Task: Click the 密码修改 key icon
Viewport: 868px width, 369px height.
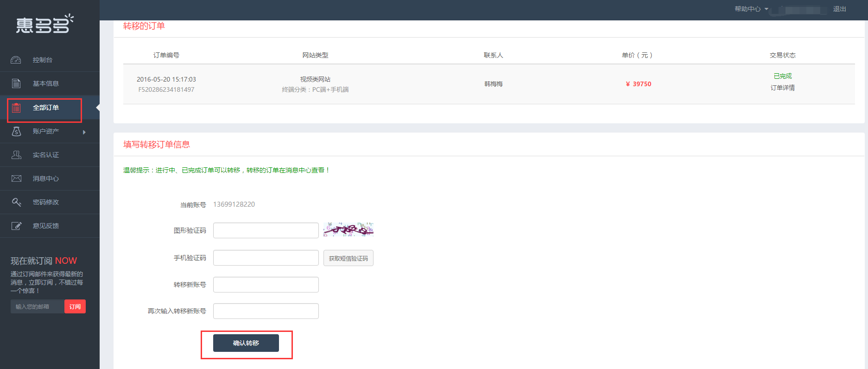Action: click(x=16, y=202)
